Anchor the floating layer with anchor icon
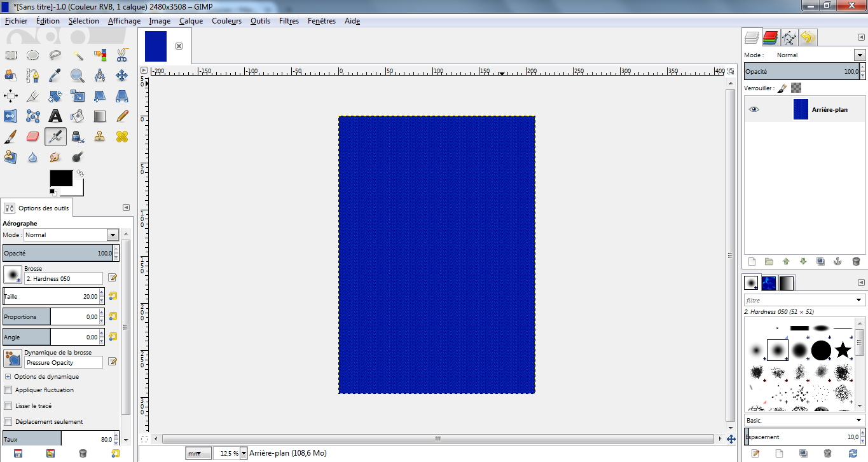The height and width of the screenshot is (462, 868). tap(837, 261)
